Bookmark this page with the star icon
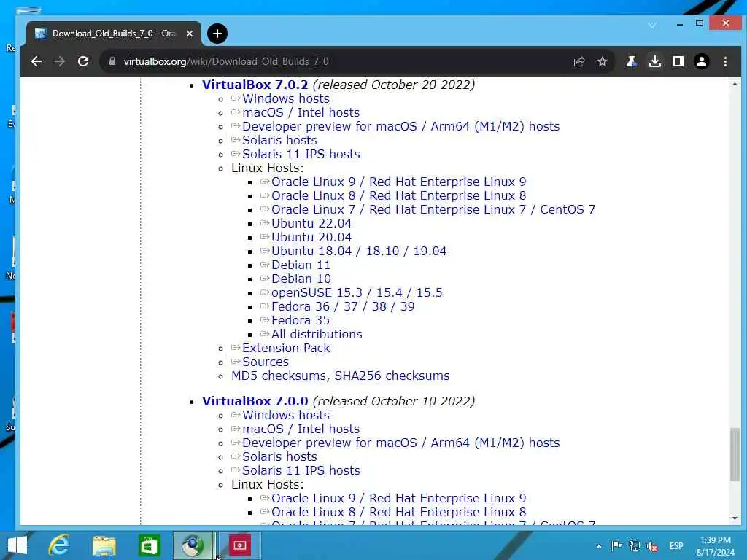747x560 pixels. 602,61
